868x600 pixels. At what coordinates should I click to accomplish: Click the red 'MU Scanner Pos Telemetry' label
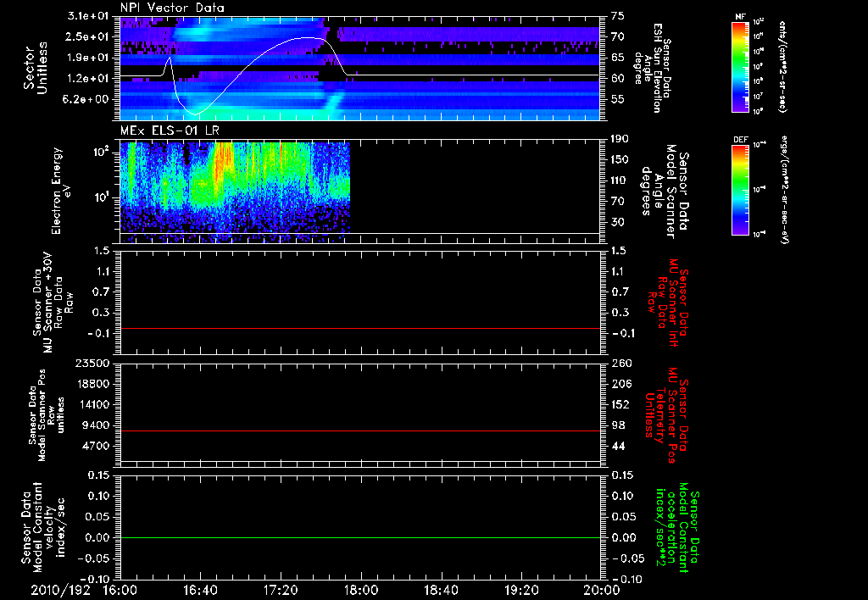click(666, 416)
